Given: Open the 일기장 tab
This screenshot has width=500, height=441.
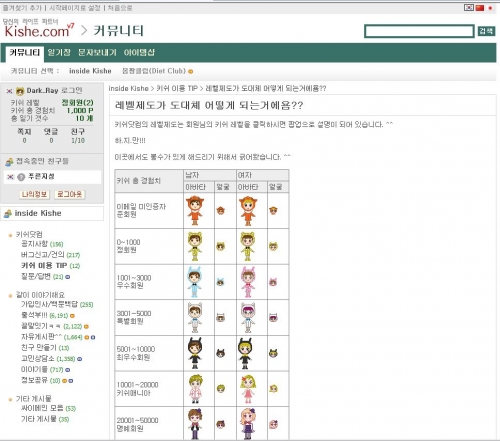Looking at the screenshot, I should [59, 52].
